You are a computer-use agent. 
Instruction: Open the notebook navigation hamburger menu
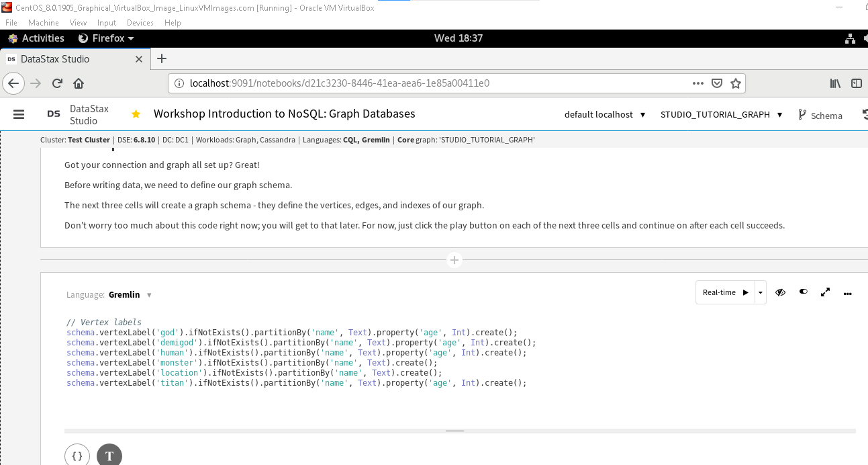click(x=18, y=114)
